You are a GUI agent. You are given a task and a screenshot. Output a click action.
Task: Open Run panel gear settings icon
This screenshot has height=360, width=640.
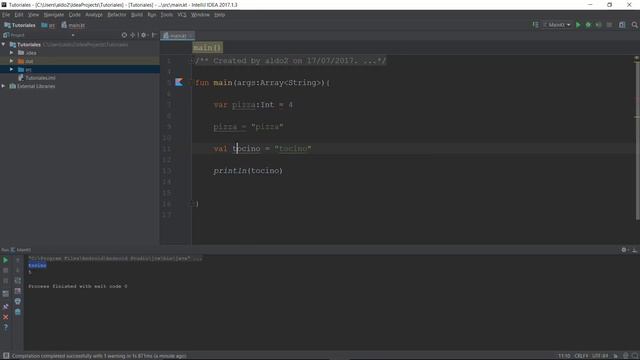[x=624, y=250]
